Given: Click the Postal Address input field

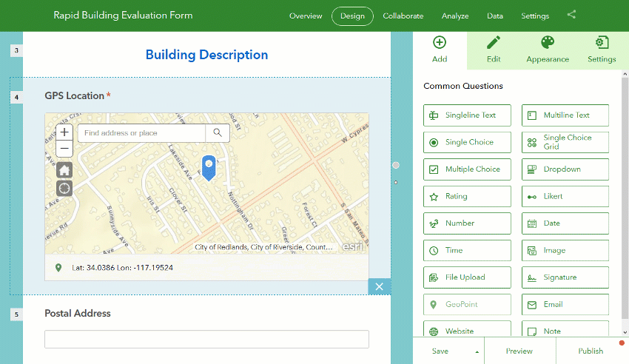Looking at the screenshot, I should (x=206, y=339).
